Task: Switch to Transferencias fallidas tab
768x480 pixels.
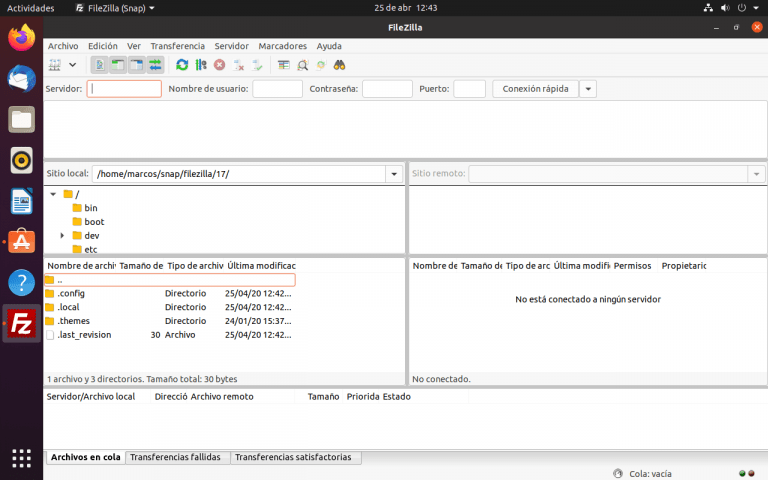Action: [x=175, y=457]
